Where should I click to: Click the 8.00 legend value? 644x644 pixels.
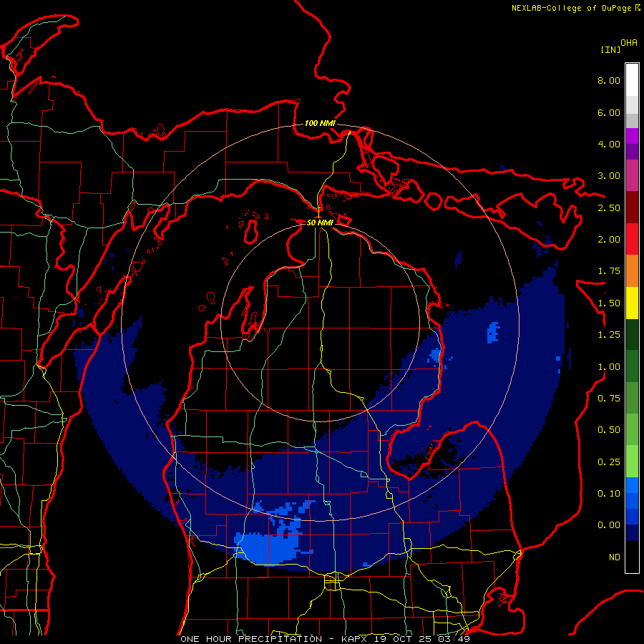tap(609, 80)
